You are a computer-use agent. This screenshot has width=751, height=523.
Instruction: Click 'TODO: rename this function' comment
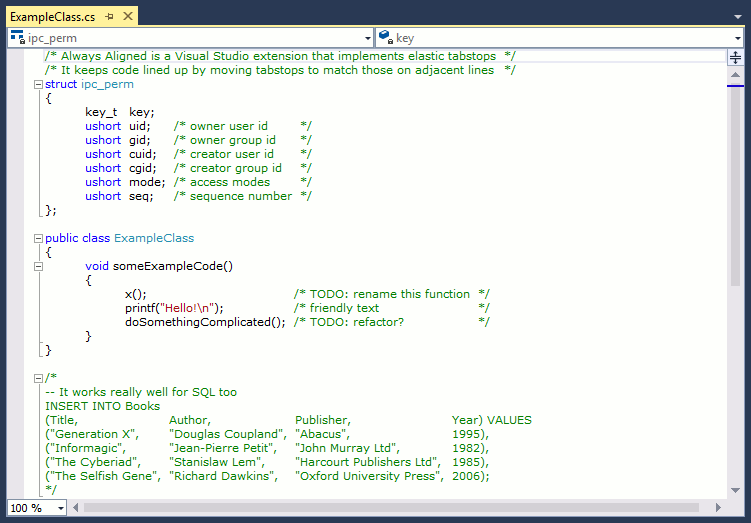coord(389,294)
